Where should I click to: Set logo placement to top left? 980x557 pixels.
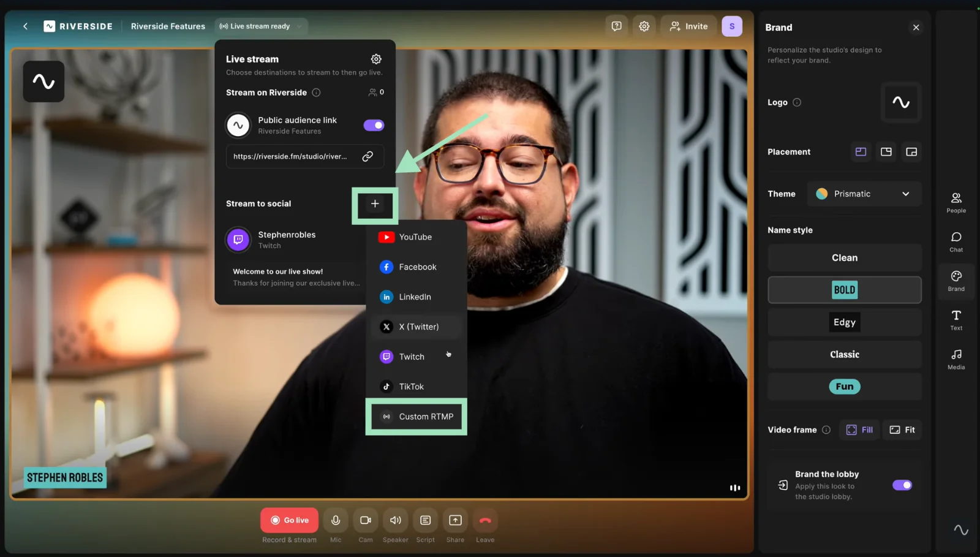coord(861,152)
